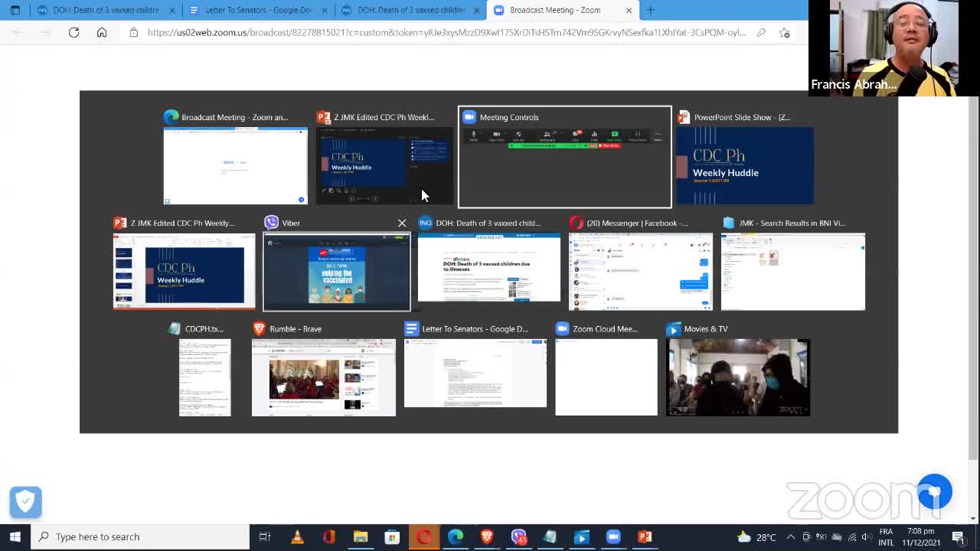
Task: Go to browser home page icon
Action: 102,32
